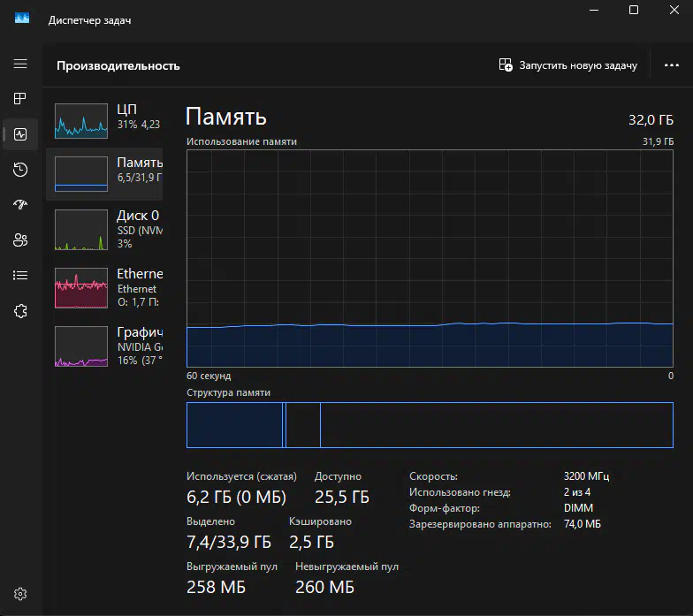Select the ЦП performance entry
Screen dimensions: 693x616
[104, 120]
